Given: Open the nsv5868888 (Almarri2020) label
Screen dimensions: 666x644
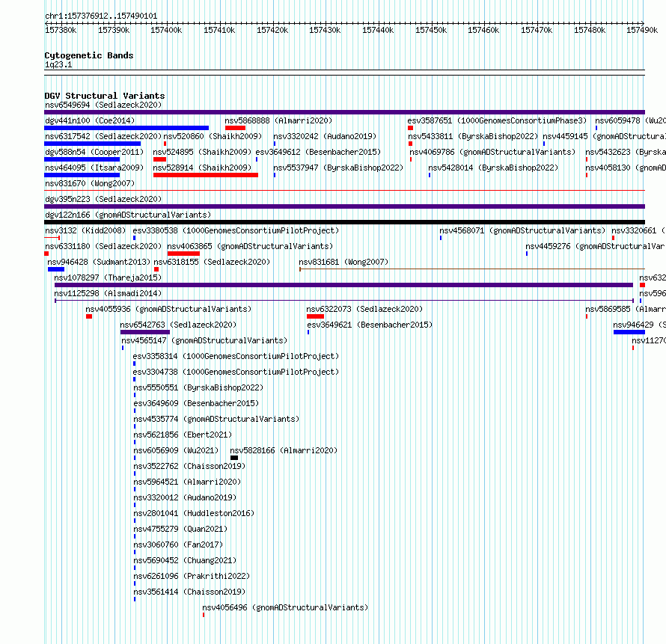Looking at the screenshot, I should coord(278,120).
